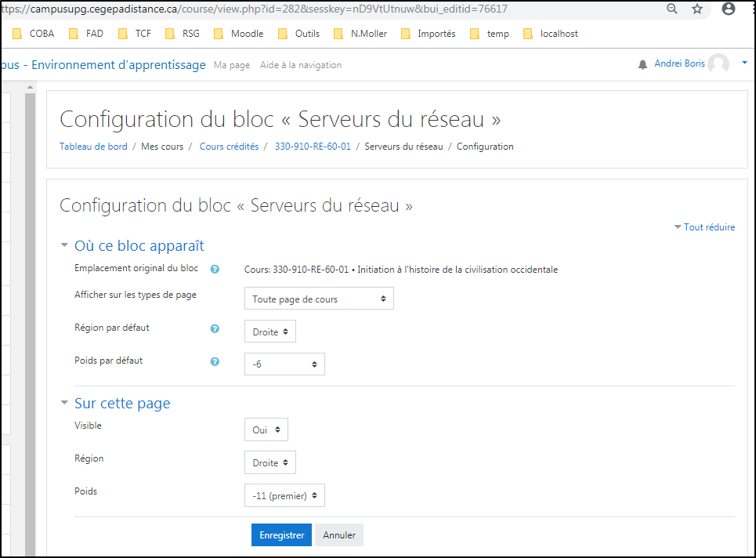The width and height of the screenshot is (756, 558).
Task: Click help icon next to Région par défaut
Action: click(x=215, y=329)
